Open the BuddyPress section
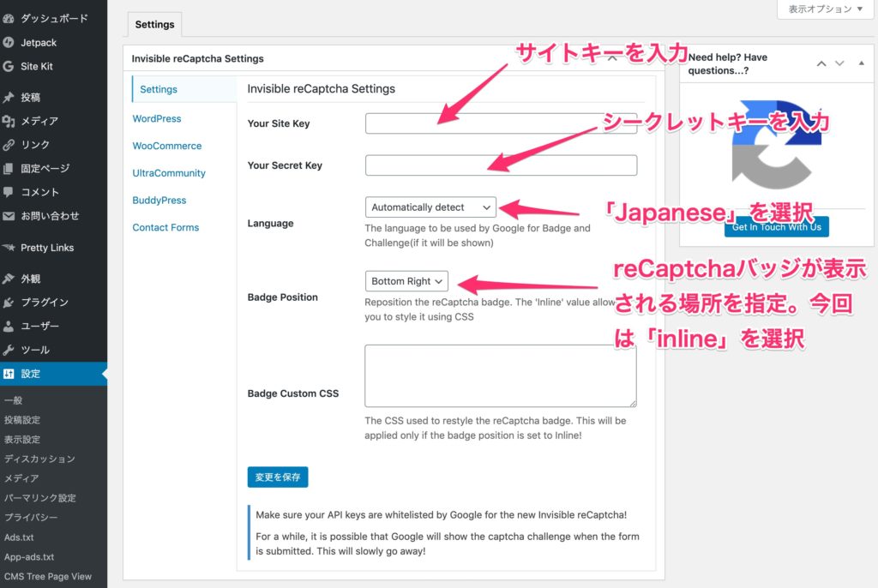The width and height of the screenshot is (878, 588). [x=159, y=200]
